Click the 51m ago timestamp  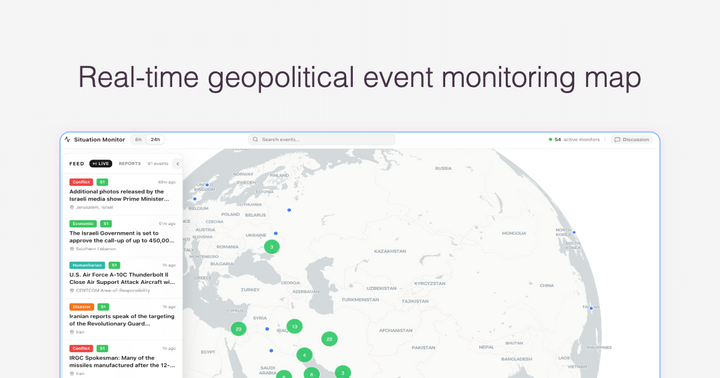[167, 224]
